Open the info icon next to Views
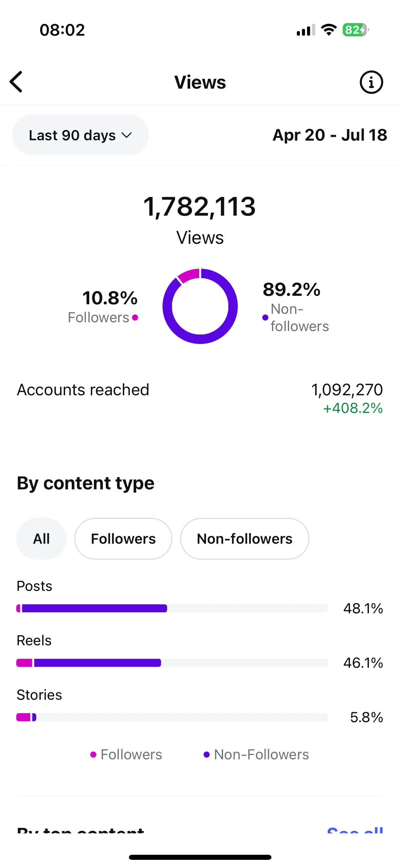The height and width of the screenshot is (868, 400). click(371, 82)
